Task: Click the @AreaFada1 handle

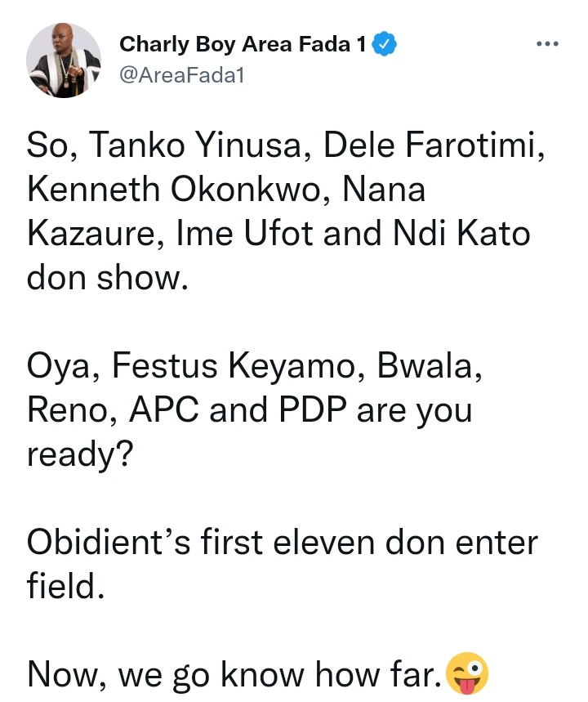Action: coord(181,75)
